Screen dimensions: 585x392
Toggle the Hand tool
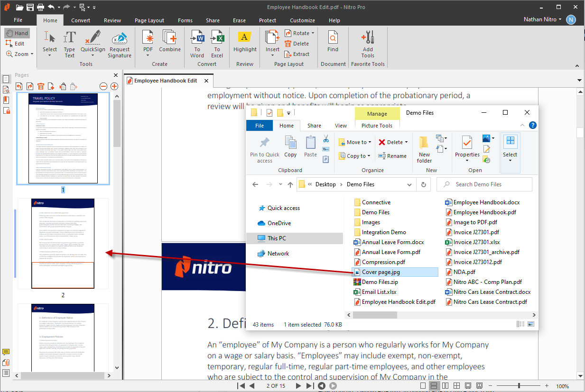pos(17,33)
